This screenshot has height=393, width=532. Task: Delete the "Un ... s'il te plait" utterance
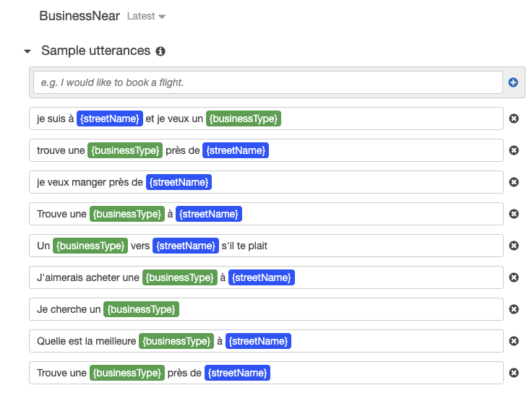(514, 246)
